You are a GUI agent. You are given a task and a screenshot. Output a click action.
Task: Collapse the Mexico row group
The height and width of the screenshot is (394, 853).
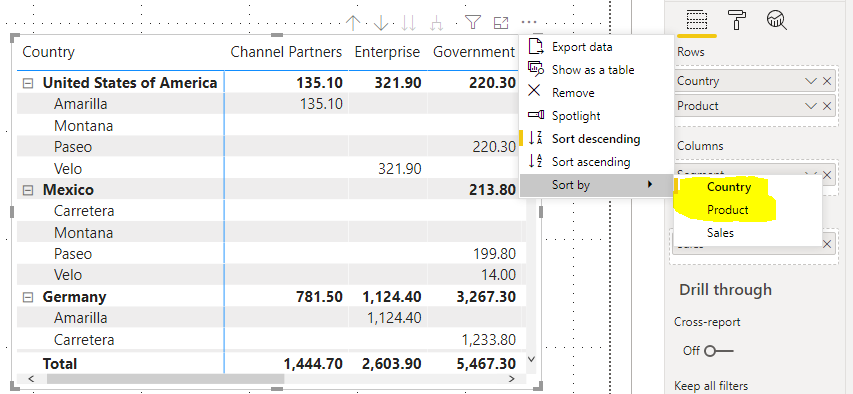[28, 190]
